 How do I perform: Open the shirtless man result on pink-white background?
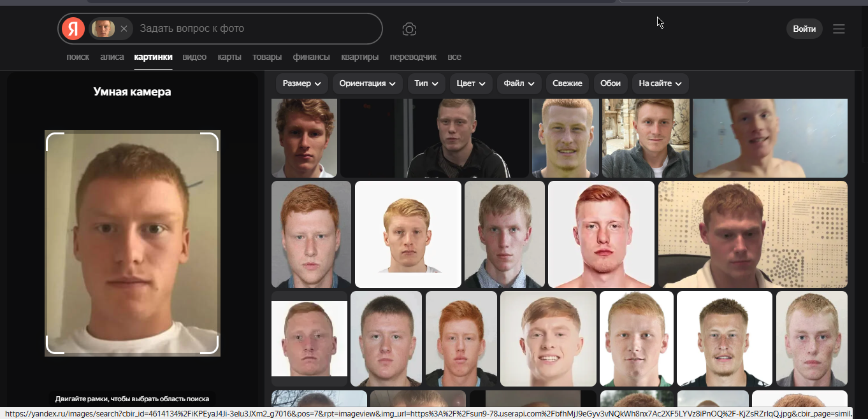[x=601, y=234]
